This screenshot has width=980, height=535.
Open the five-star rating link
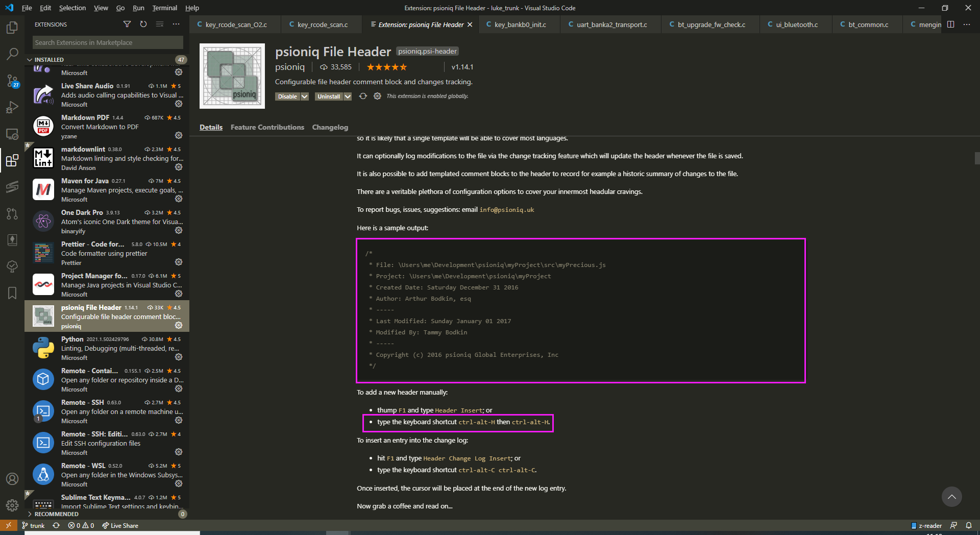click(387, 67)
